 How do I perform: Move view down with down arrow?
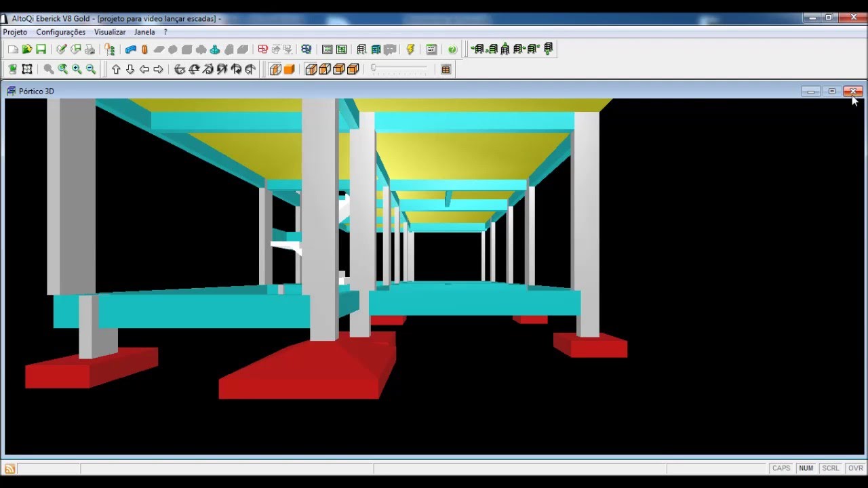130,69
